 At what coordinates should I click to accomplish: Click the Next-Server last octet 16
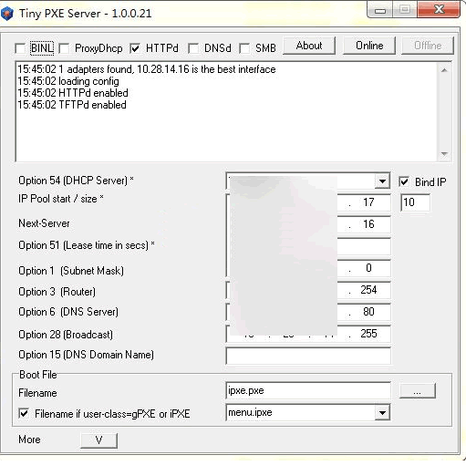[368, 224]
